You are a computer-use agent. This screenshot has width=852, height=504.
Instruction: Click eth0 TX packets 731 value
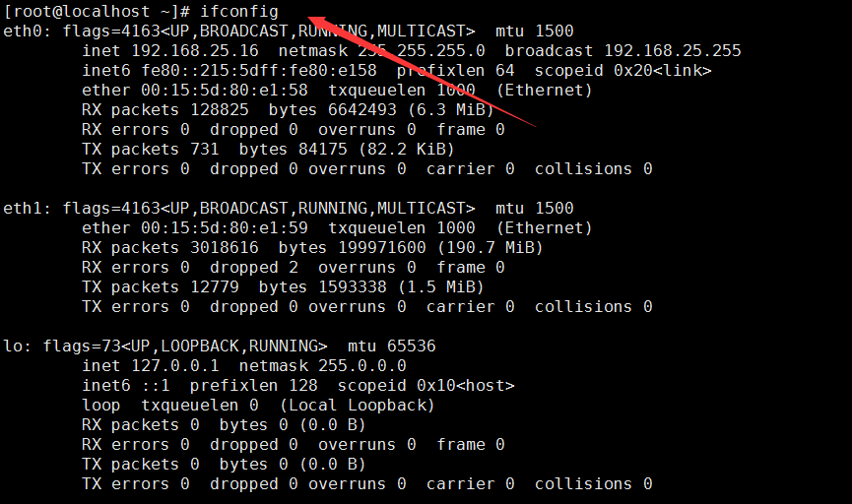point(205,149)
